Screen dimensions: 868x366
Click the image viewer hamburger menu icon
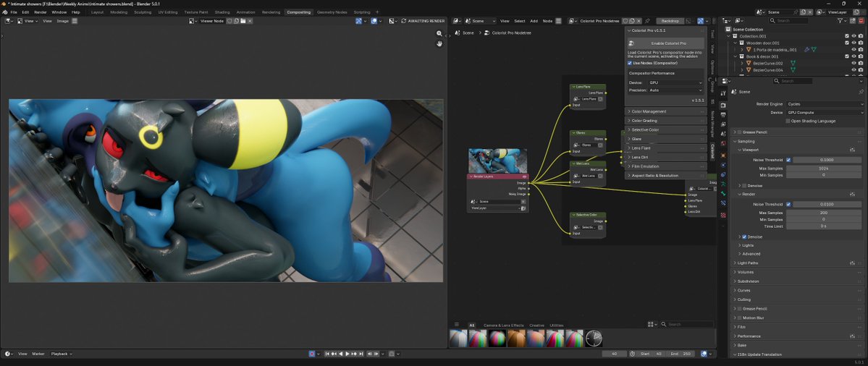[75, 20]
